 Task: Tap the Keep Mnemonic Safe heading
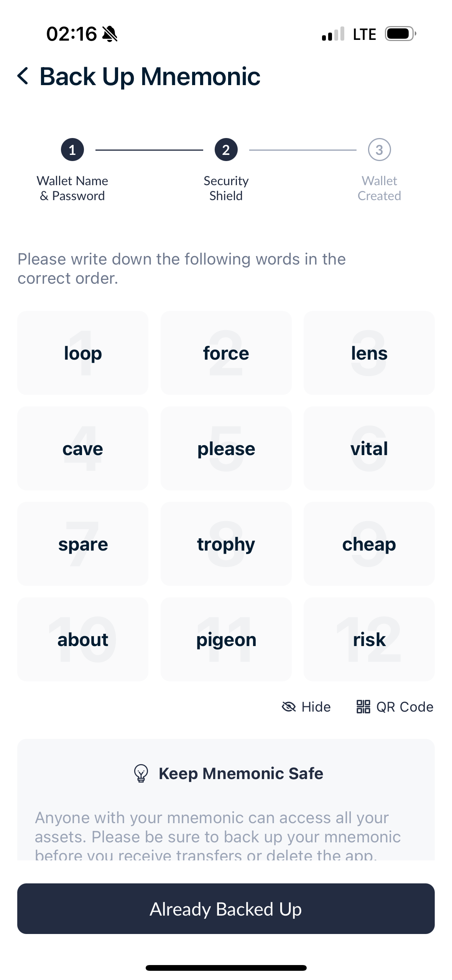tap(241, 773)
